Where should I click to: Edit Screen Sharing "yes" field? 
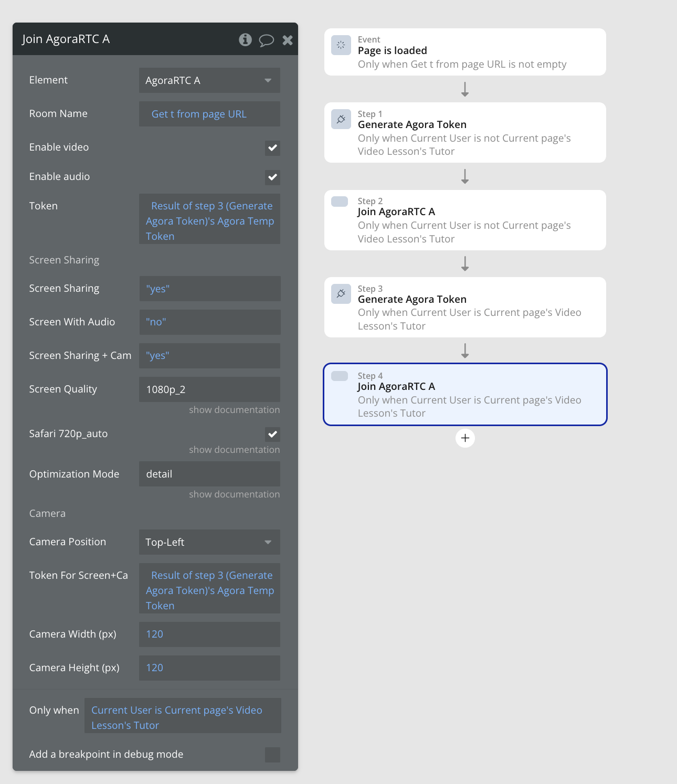[209, 289]
